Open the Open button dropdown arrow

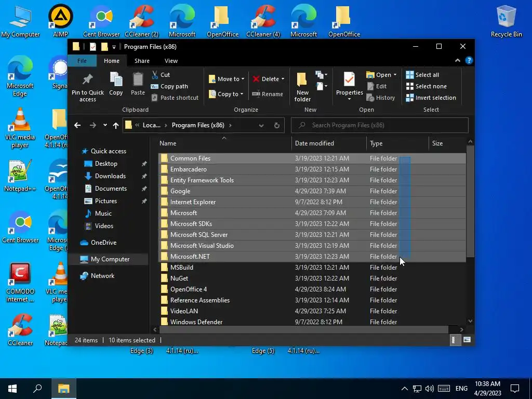395,75
